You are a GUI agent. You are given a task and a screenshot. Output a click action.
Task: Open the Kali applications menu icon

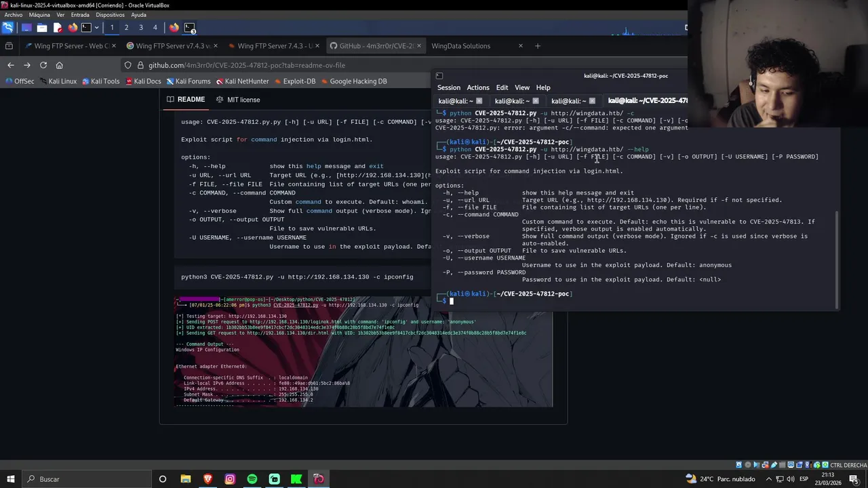tap(7, 28)
